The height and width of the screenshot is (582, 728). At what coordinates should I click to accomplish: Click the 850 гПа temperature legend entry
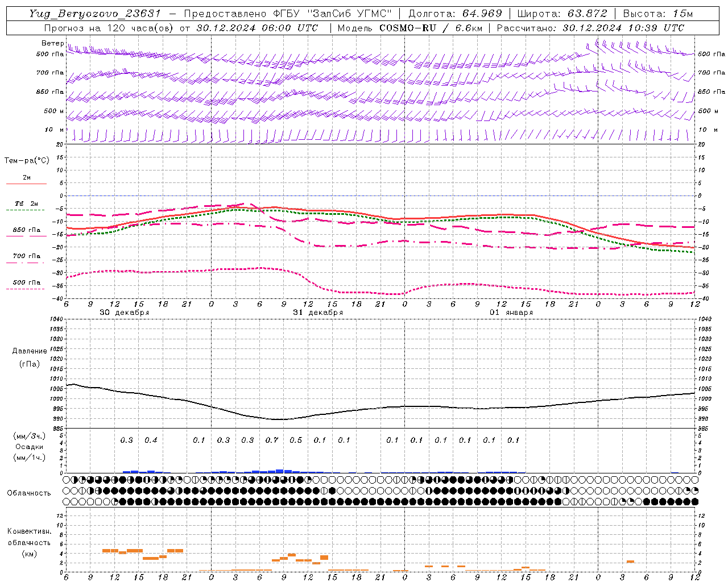pyautogui.click(x=27, y=230)
